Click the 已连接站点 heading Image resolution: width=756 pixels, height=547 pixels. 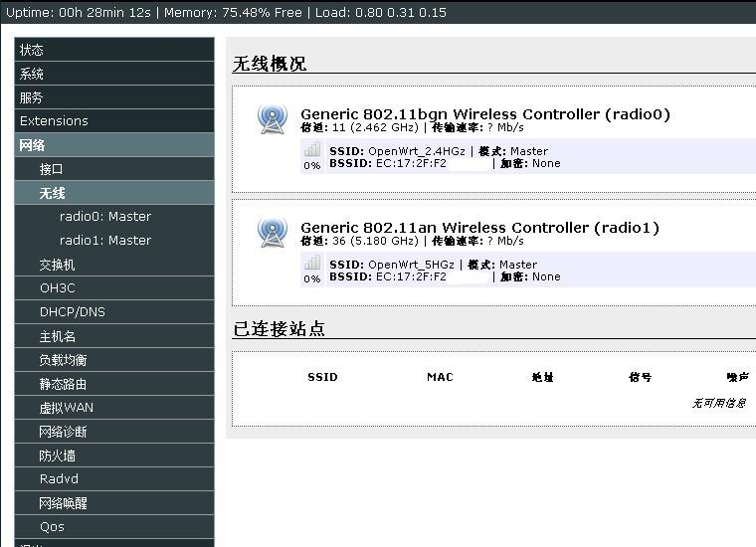pyautogui.click(x=280, y=329)
